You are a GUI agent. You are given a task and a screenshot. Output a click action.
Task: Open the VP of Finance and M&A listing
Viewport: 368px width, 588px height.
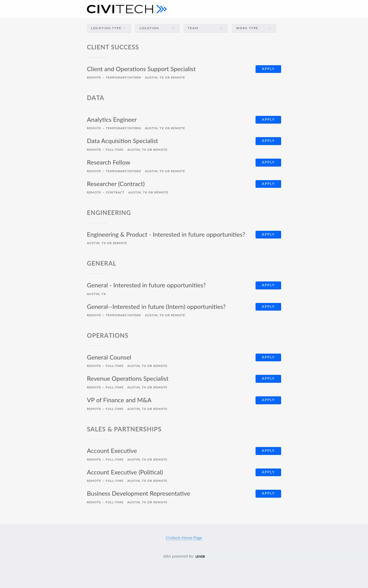coord(119,400)
